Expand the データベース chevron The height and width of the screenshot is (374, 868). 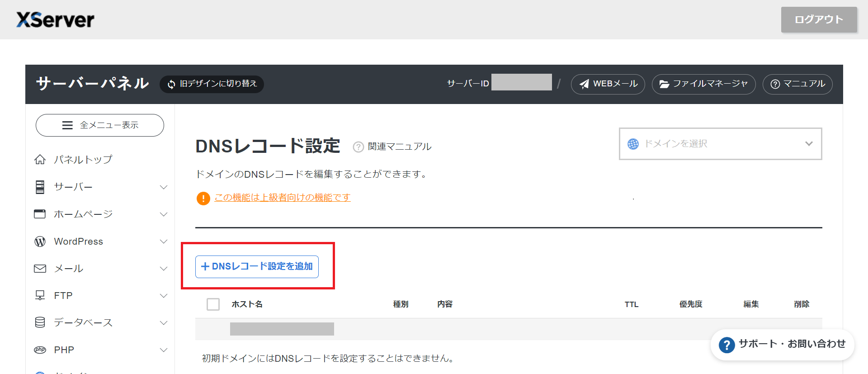click(164, 323)
